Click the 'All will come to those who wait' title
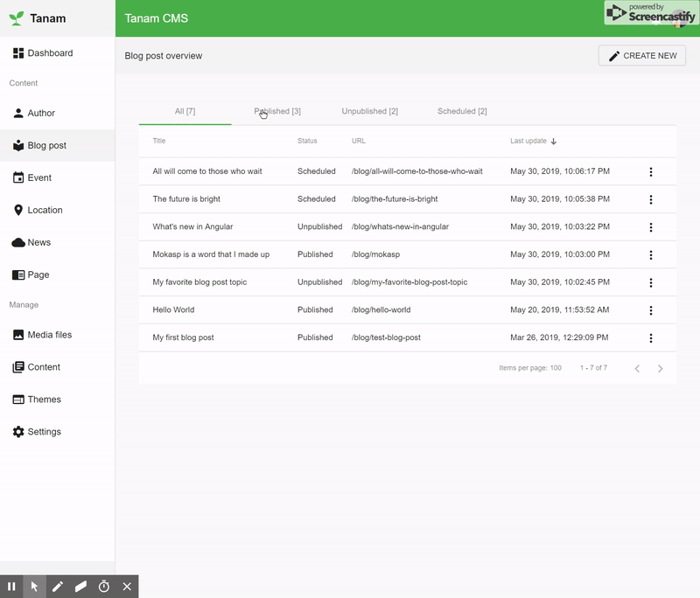The image size is (700, 598). tap(207, 171)
